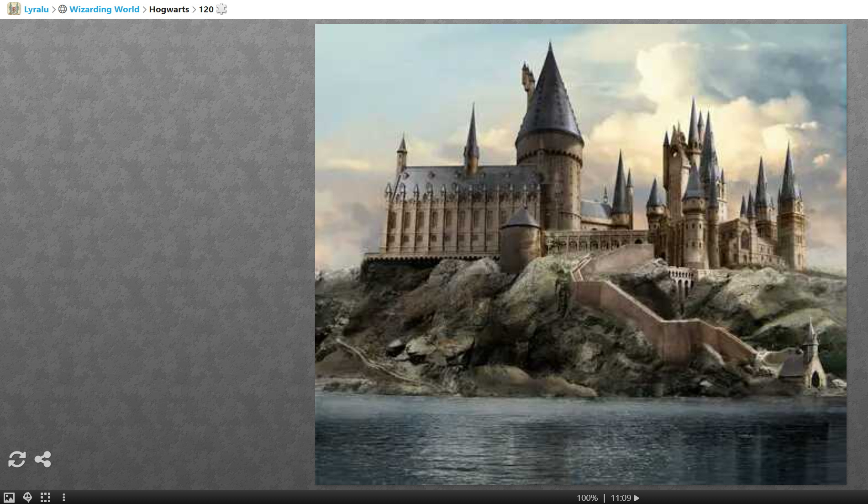Click the Lyralu avatar image

click(14, 9)
